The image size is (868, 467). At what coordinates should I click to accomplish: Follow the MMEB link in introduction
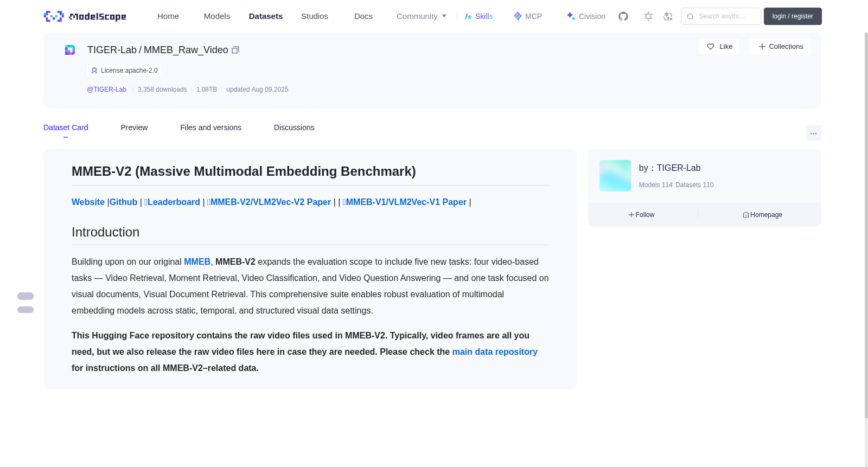point(197,261)
